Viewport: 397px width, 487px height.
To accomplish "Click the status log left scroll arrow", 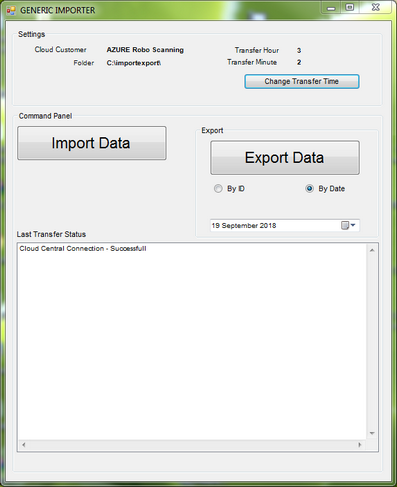I will (24, 445).
